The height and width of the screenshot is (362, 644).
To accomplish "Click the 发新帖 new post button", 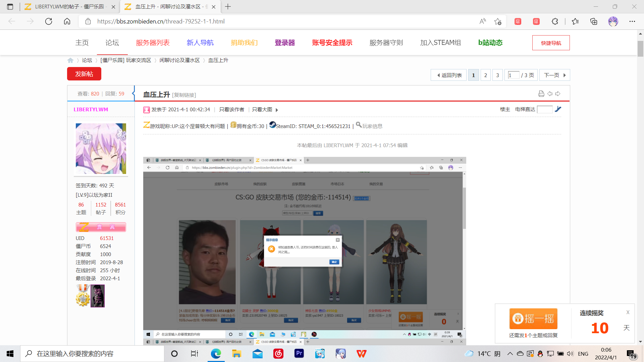I will coord(84,74).
